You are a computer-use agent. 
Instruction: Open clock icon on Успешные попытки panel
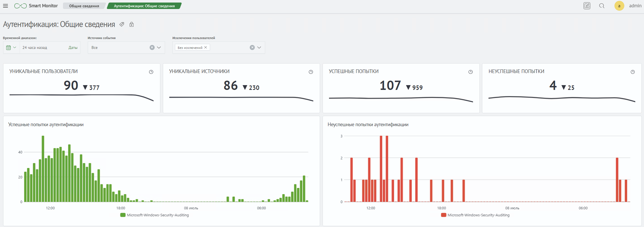[x=470, y=72]
